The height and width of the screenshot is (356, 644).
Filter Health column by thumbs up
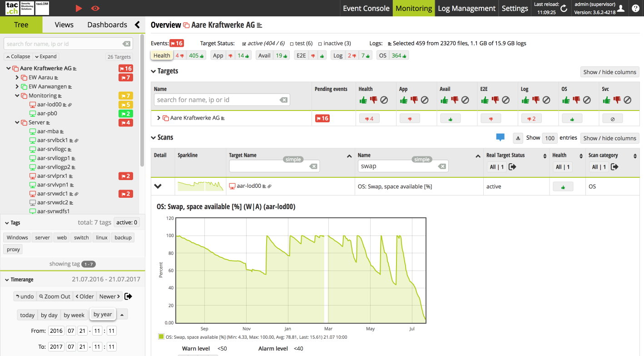click(363, 100)
